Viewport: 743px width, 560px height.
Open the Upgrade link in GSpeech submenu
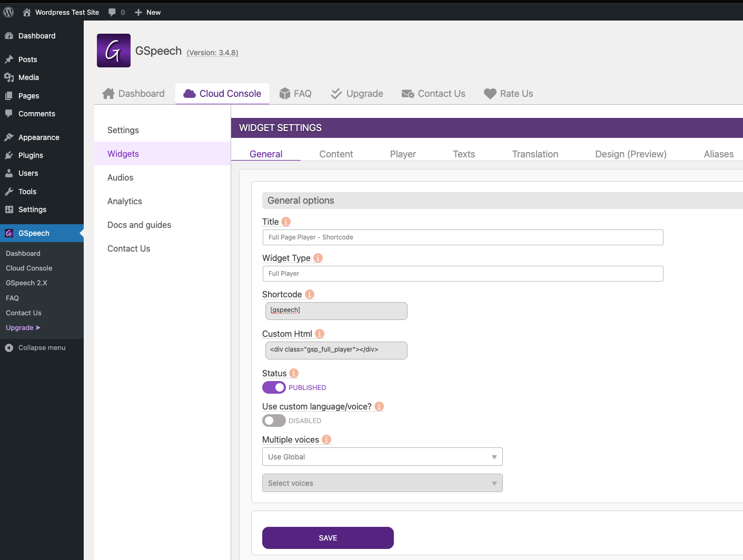[x=23, y=327]
